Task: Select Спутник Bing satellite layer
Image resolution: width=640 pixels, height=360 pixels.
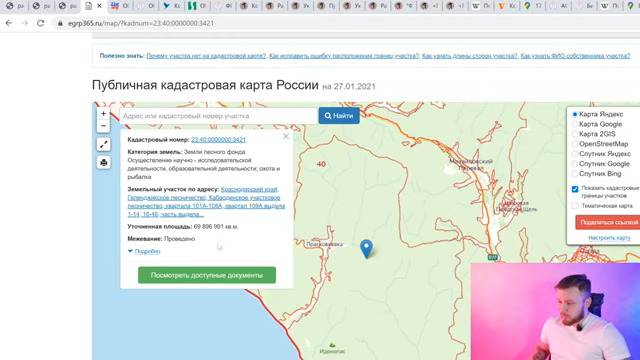Action: (x=575, y=173)
